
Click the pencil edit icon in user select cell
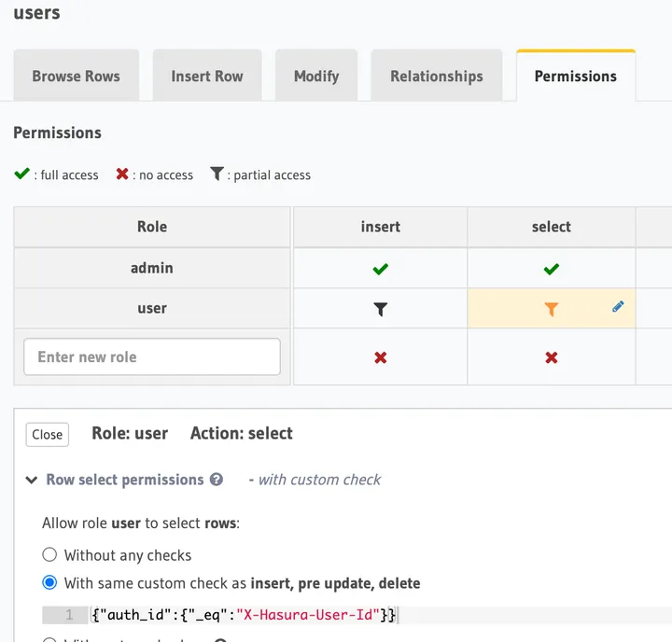[618, 306]
